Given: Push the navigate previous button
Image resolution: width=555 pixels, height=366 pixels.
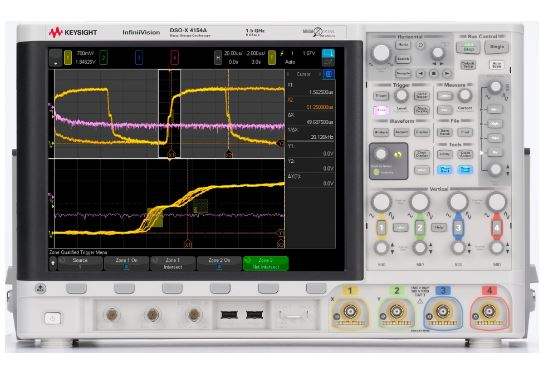Looking at the screenshot, I should click(x=420, y=74).
